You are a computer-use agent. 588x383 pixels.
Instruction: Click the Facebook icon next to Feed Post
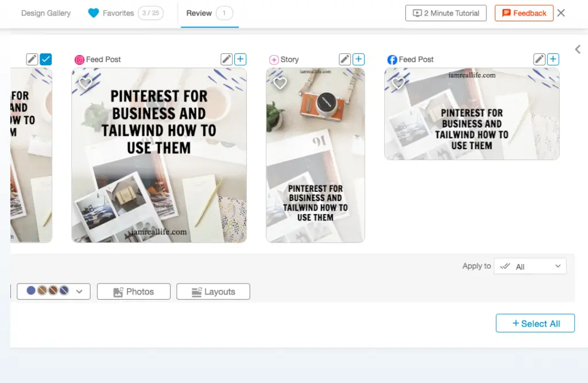click(x=392, y=60)
